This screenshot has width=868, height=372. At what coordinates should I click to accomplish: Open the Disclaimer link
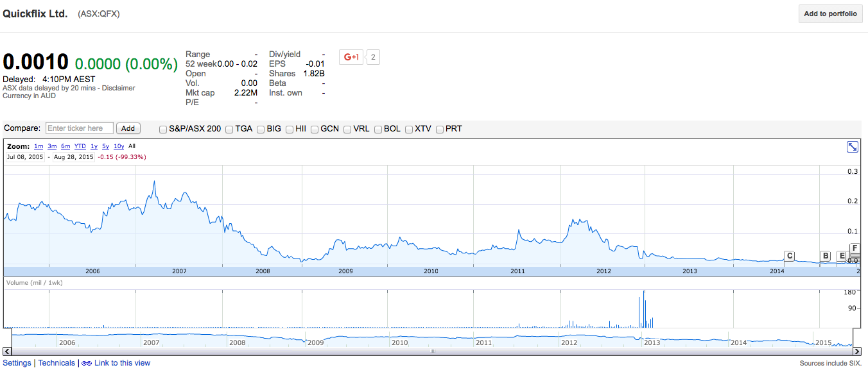point(118,88)
